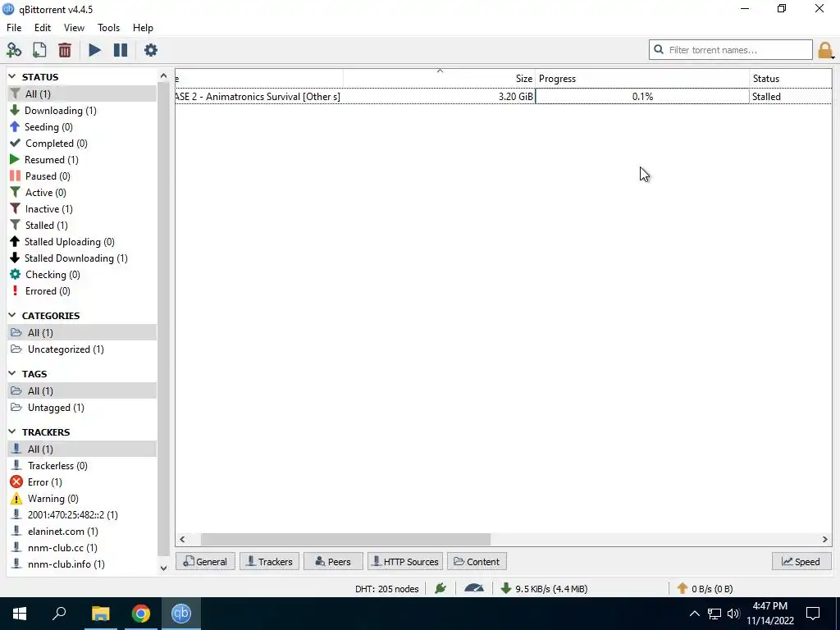The image size is (840, 630).
Task: Select the Errored (0) filter
Action: 82,291
